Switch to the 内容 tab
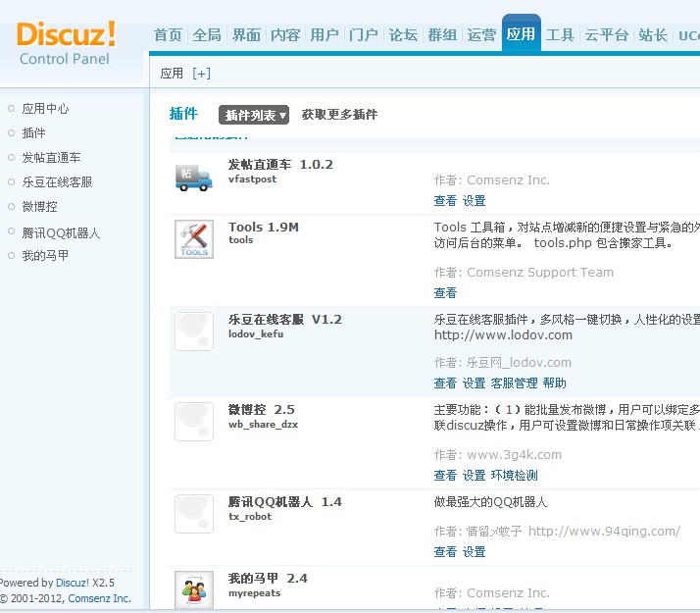This screenshot has width=700, height=613. pos(285,35)
